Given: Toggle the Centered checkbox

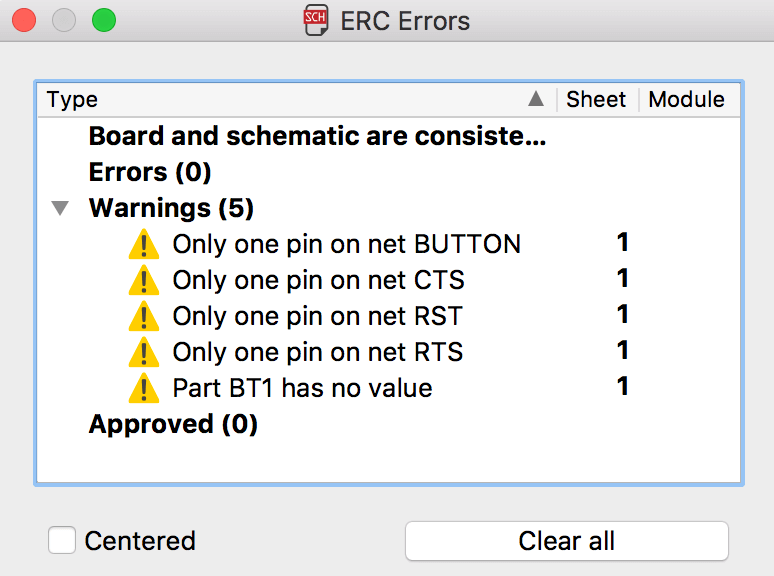Looking at the screenshot, I should click(62, 541).
